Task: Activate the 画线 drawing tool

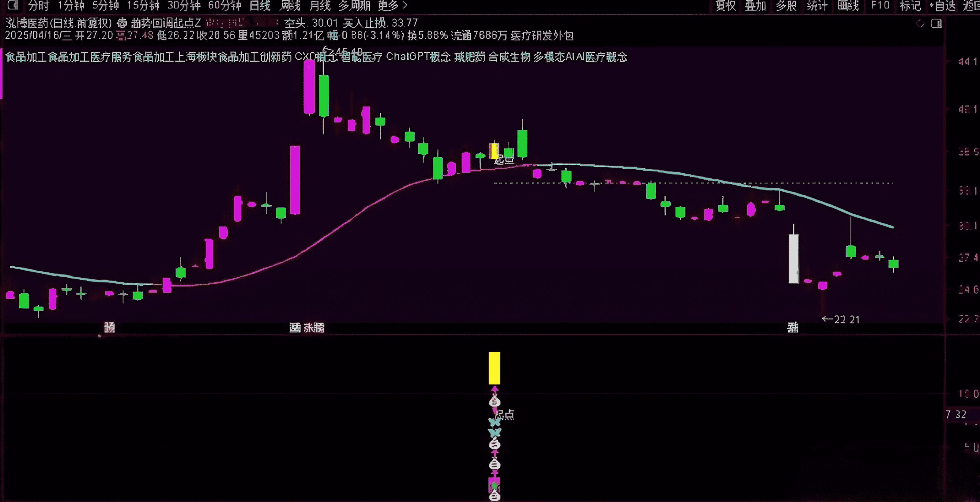Action: point(848,5)
